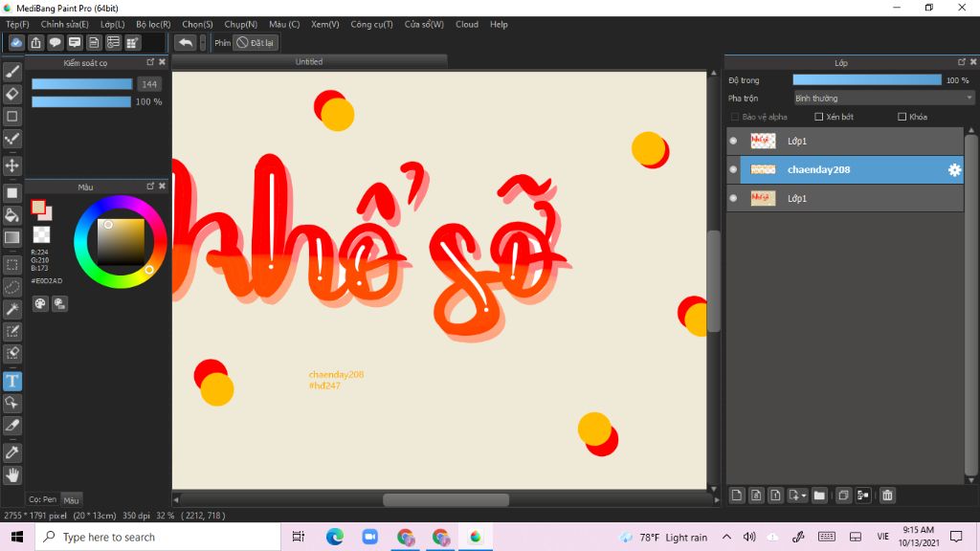Viewport: 980px width, 551px height.
Task: Open the Bộ lọc(R) menu
Action: tap(153, 24)
